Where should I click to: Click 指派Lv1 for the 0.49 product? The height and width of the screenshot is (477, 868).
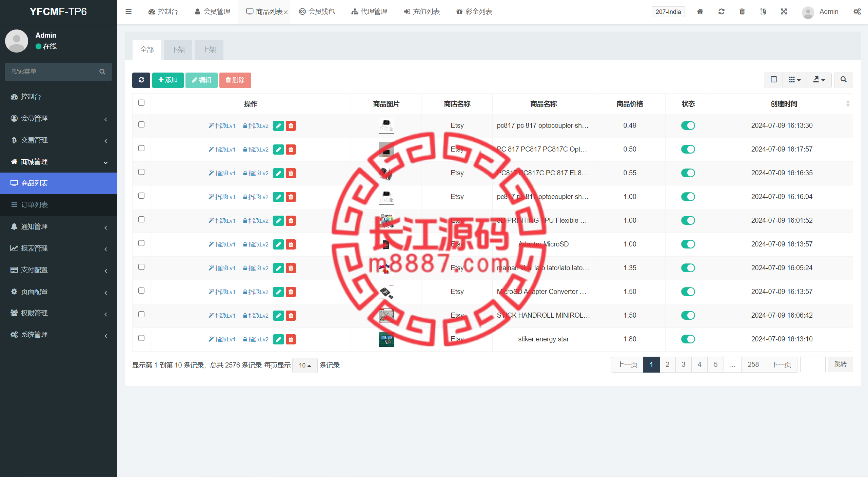(x=222, y=126)
